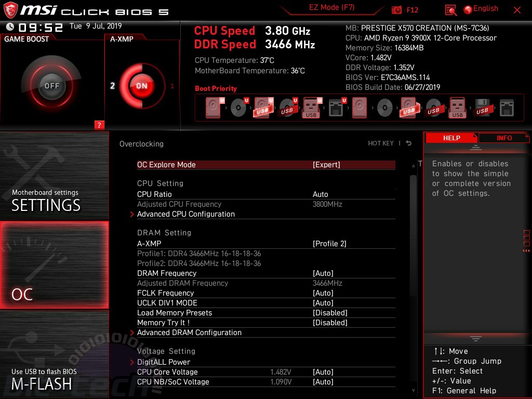The image size is (532, 399).
Task: Click the scroll-down arrow of the settings list
Action: pos(413,391)
